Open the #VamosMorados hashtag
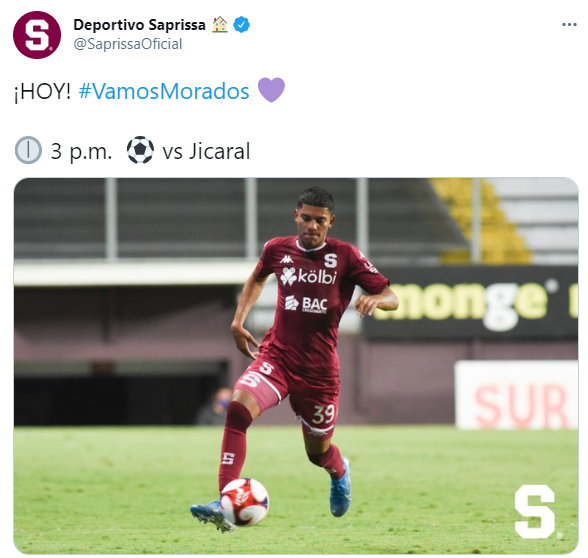 (x=164, y=91)
